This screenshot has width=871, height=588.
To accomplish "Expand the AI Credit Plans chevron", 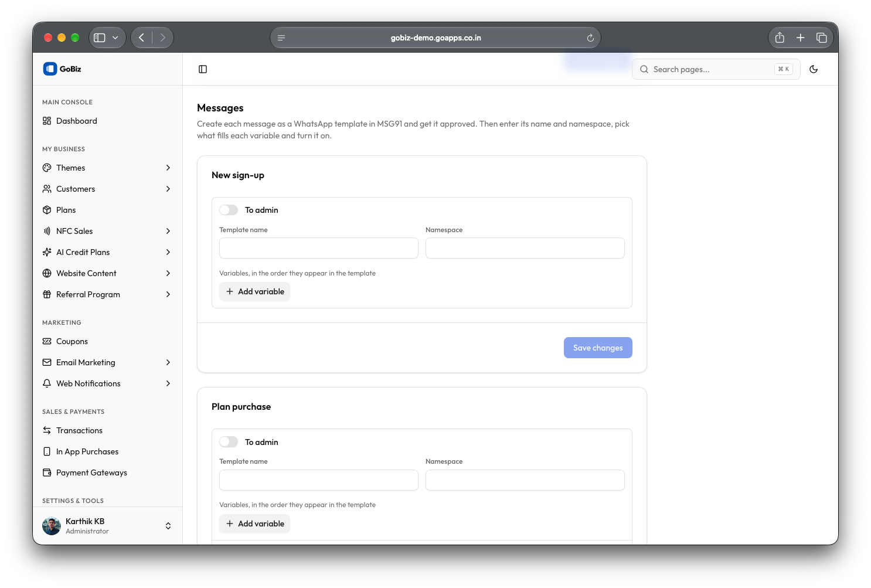I will pyautogui.click(x=168, y=252).
